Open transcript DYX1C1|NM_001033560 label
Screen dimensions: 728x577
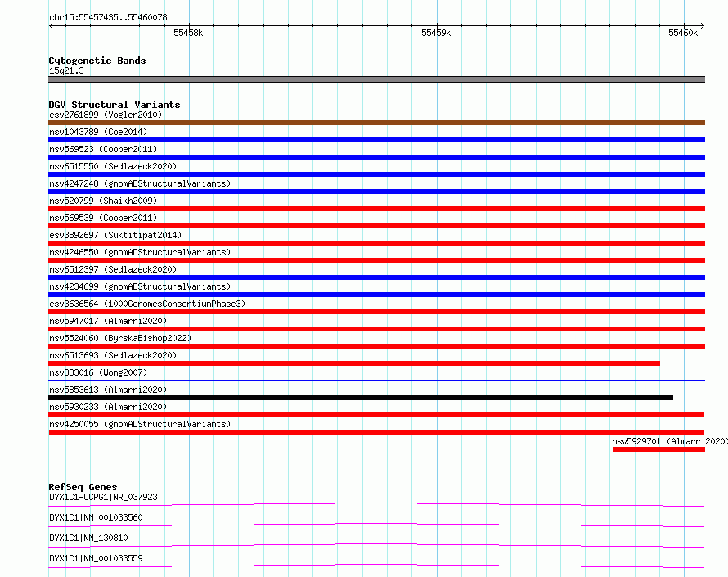[x=96, y=517]
